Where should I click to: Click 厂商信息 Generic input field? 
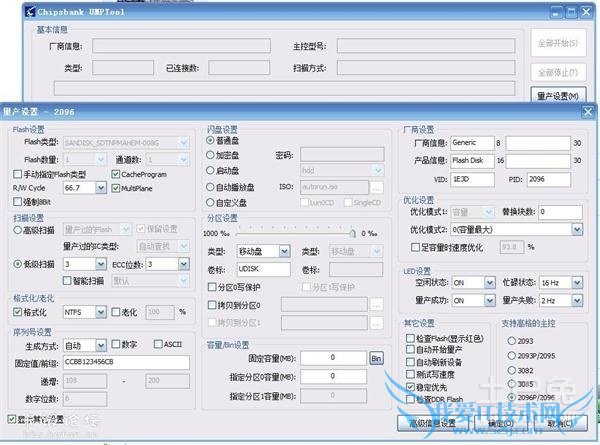pos(472,143)
